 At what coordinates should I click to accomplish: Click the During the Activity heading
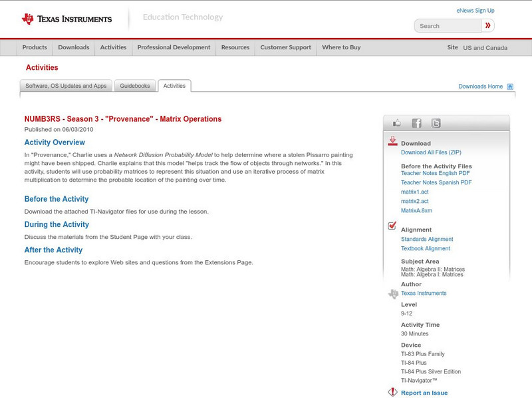coord(57,224)
